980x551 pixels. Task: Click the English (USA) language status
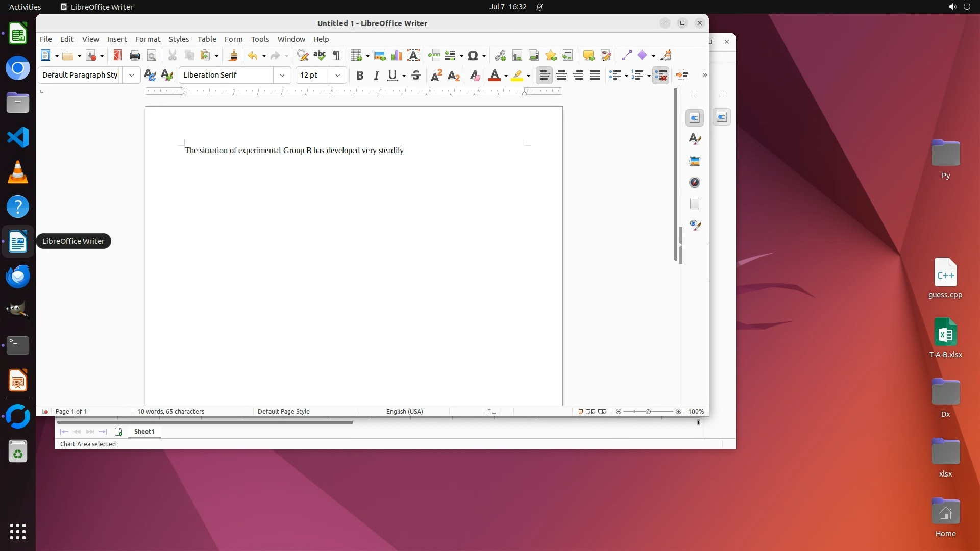click(x=404, y=412)
